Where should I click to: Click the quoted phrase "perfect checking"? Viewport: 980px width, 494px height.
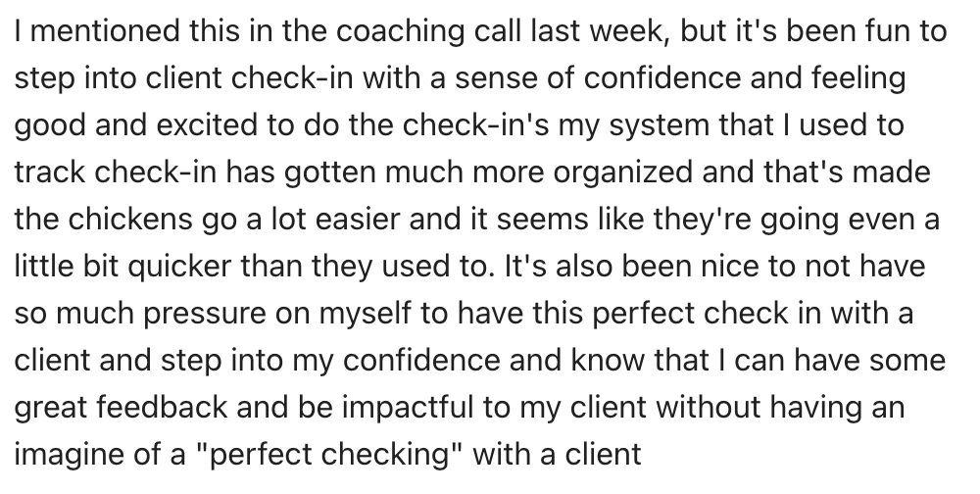(328, 454)
